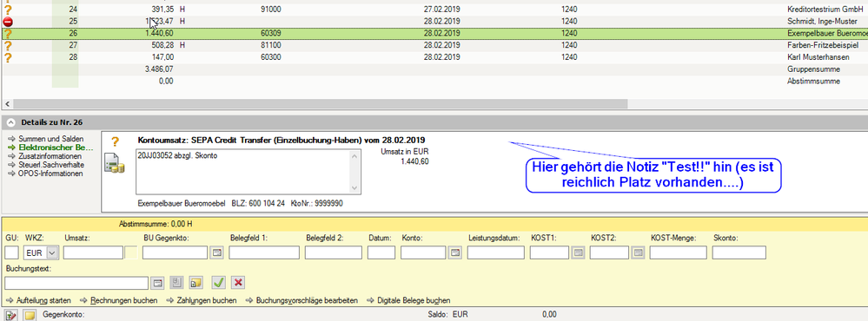Click the GU input field
Screen dimensions: 868x321
[11, 252]
